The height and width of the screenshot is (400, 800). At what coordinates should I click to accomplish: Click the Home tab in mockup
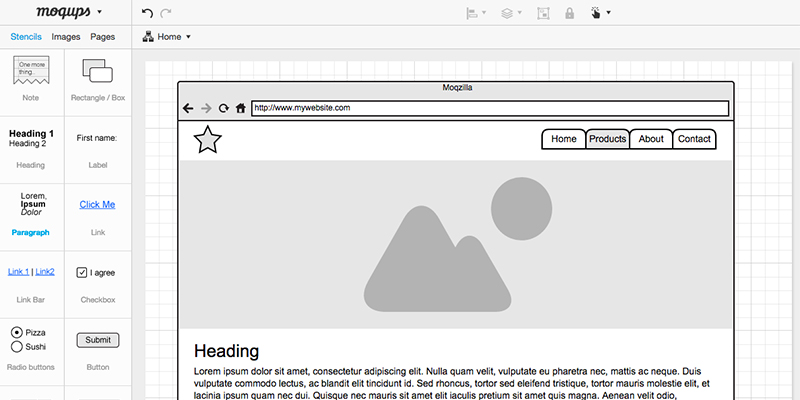[564, 139]
